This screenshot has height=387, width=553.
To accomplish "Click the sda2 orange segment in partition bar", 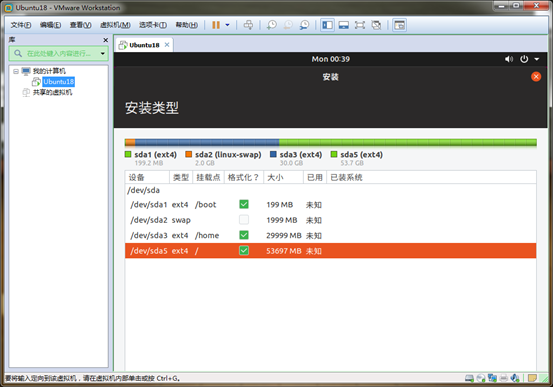I will 130,143.
